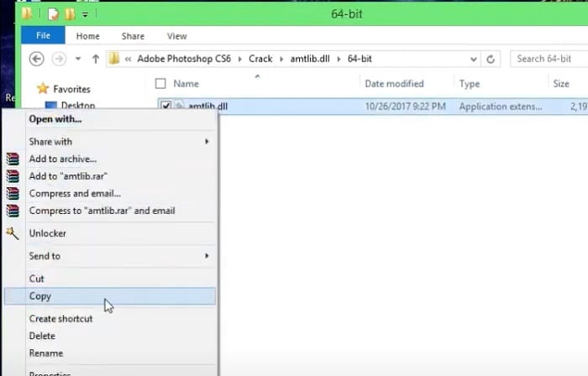Click the Search 64-bit field
This screenshot has height=376, width=588.
[x=549, y=59]
